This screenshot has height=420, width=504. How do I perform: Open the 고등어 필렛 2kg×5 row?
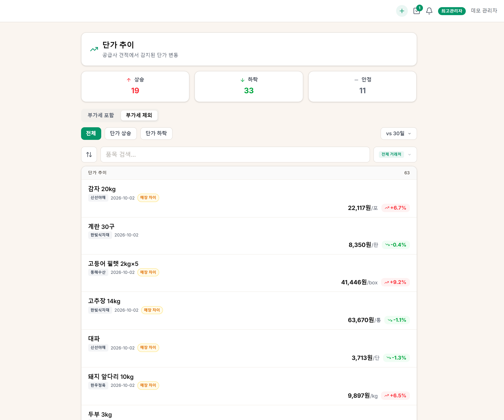[x=249, y=273]
